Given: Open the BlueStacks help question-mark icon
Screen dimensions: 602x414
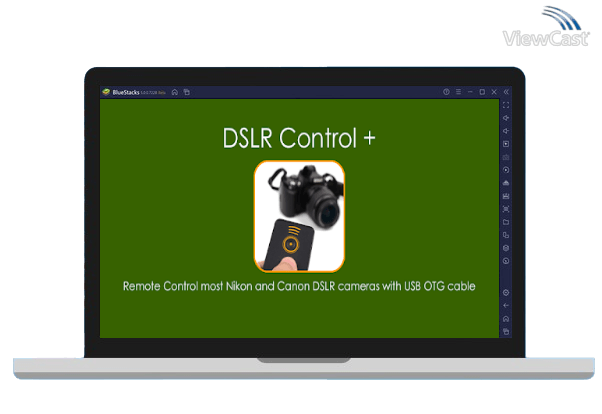Looking at the screenshot, I should point(446,92).
